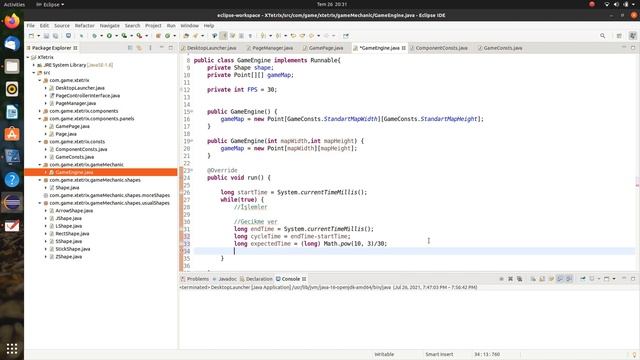Click the 34 : 13 : 760 cursor position in the status bar
This screenshot has height=360, width=640.
[x=487, y=354]
